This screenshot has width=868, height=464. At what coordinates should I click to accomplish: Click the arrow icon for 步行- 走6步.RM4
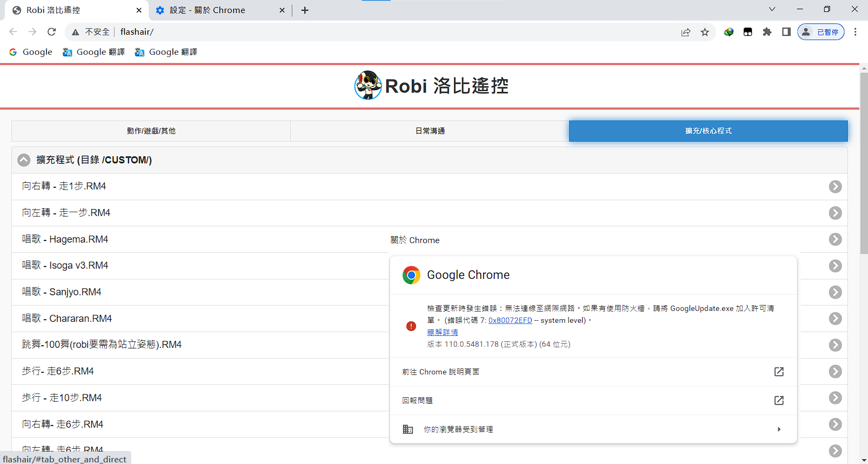pyautogui.click(x=835, y=372)
